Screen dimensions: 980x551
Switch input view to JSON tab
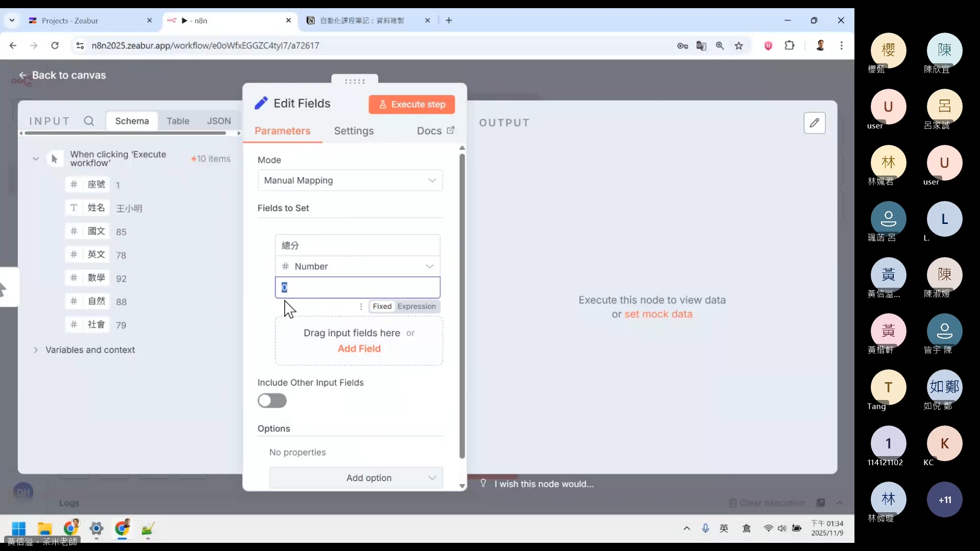[219, 121]
